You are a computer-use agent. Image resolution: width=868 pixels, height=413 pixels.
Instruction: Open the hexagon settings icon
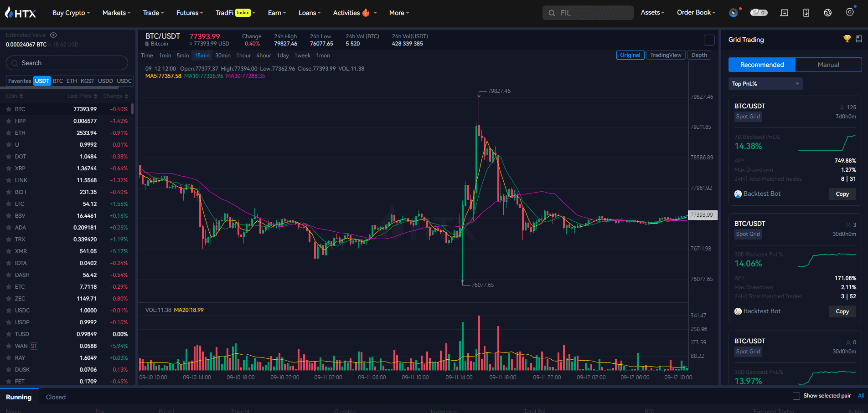pyautogui.click(x=850, y=12)
